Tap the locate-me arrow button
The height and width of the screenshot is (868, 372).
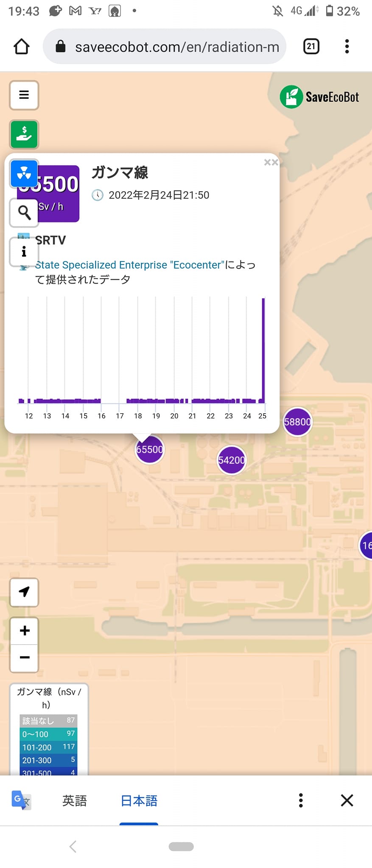[x=24, y=592]
